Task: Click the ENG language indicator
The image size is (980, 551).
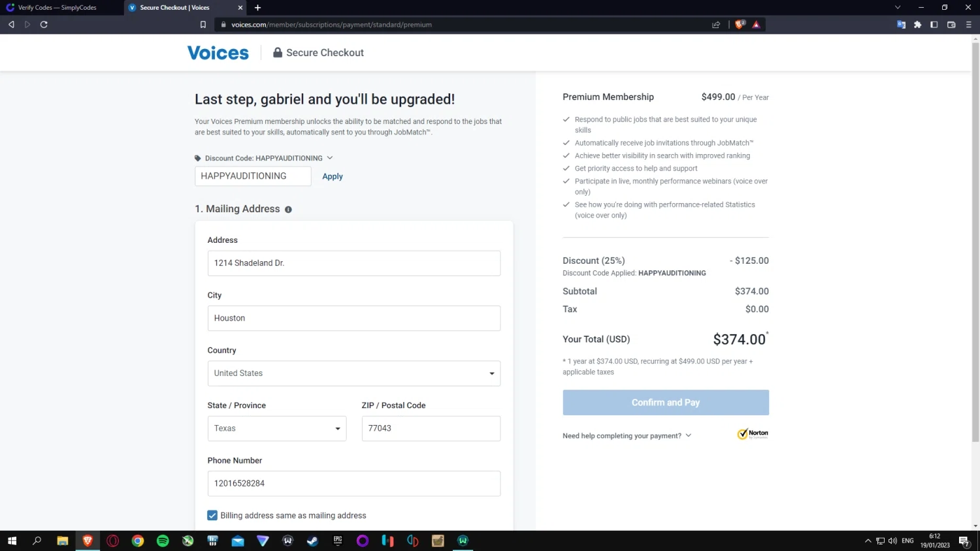Action: pyautogui.click(x=907, y=541)
